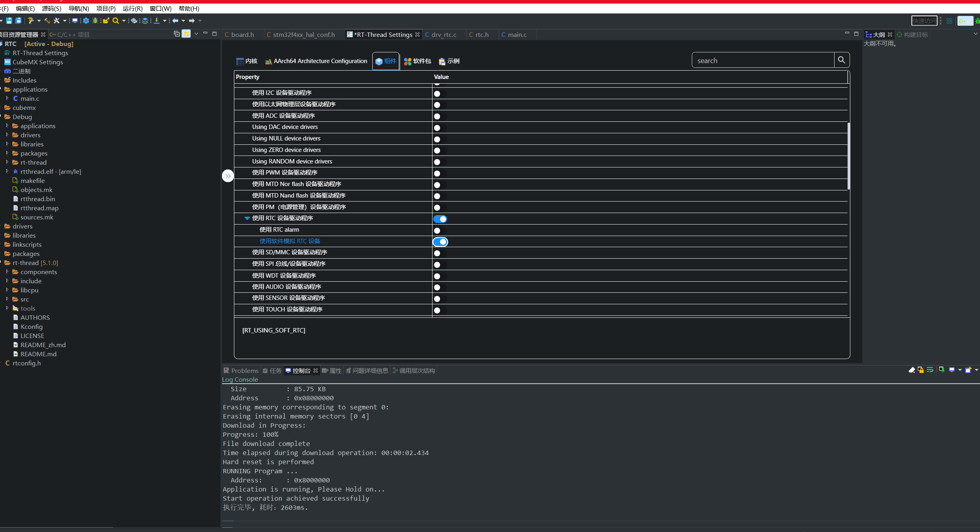
Task: Click the double-chevron panel collapse button
Action: coord(228,176)
